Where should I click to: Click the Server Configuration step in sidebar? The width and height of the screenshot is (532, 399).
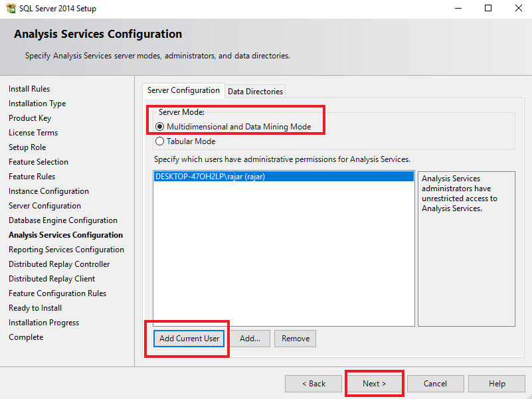(x=44, y=206)
